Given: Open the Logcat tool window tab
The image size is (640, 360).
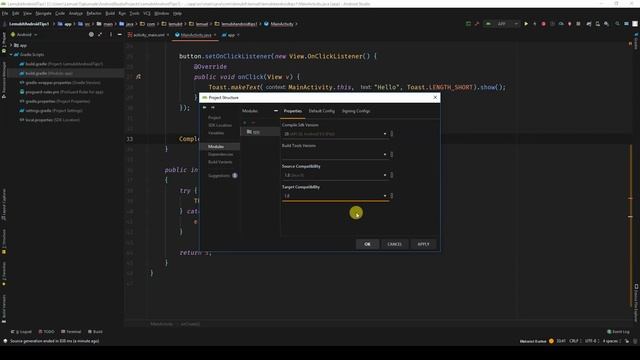Looking at the screenshot, I should point(22,331).
